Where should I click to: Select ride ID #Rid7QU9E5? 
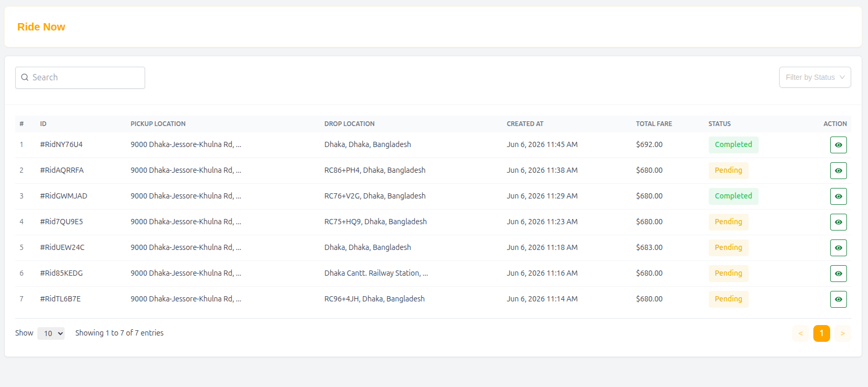coord(62,222)
